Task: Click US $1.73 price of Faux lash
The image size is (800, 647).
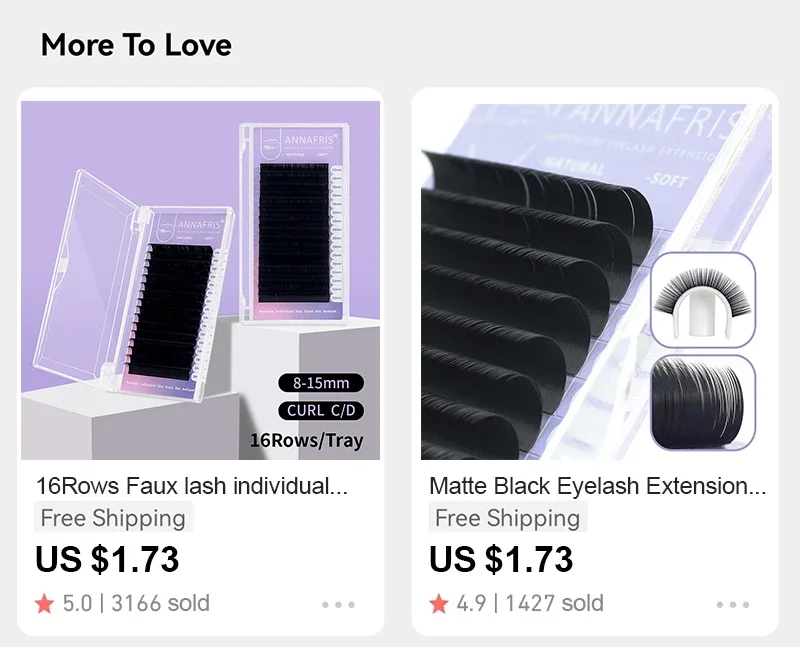Action: click(107, 559)
